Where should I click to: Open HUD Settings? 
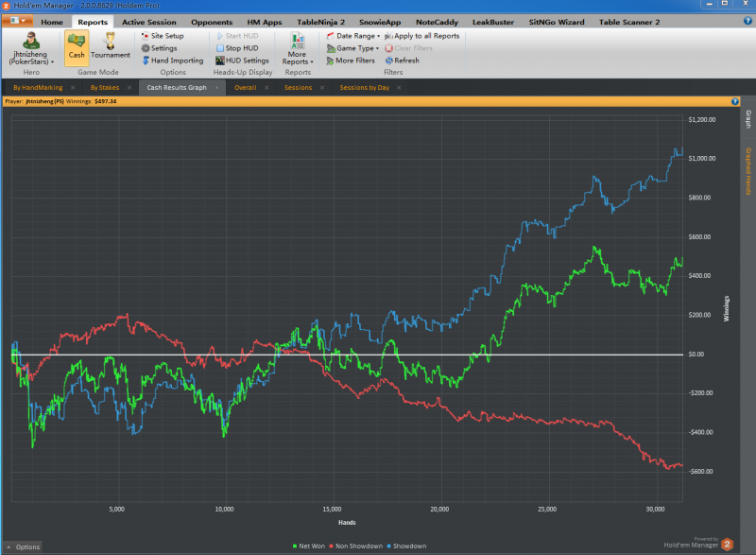click(x=242, y=61)
